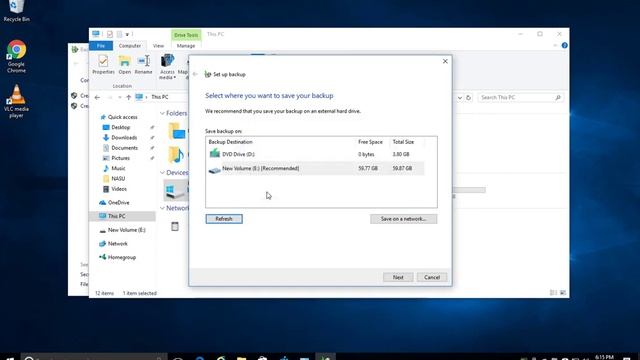Collapse the Folders group header
Image resolution: width=640 pixels, height=360 pixels.
pyautogui.click(x=162, y=113)
